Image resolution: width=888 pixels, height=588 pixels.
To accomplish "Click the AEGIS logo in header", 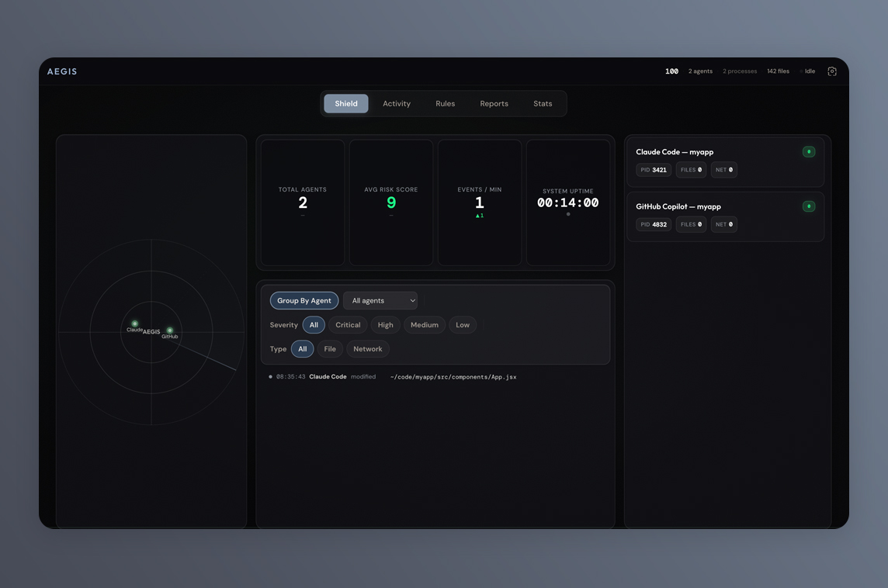I will [x=62, y=71].
